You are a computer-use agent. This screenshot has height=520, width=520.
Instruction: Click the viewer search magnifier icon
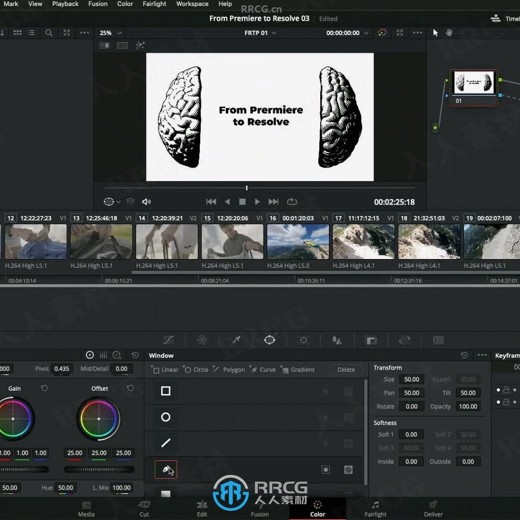[49, 33]
